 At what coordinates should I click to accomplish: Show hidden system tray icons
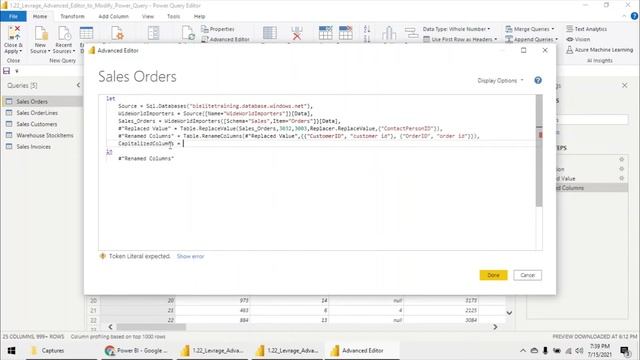pos(523,351)
